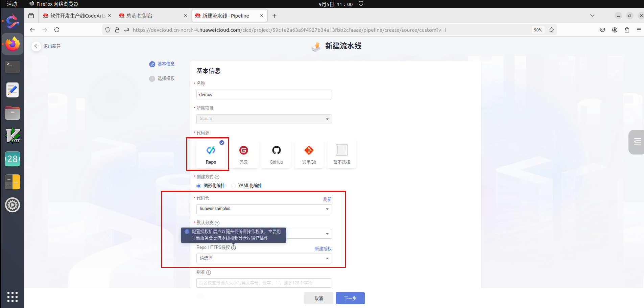Click into the 别名 input field
Image resolution: width=644 pixels, height=308 pixels.
pyautogui.click(x=264, y=283)
